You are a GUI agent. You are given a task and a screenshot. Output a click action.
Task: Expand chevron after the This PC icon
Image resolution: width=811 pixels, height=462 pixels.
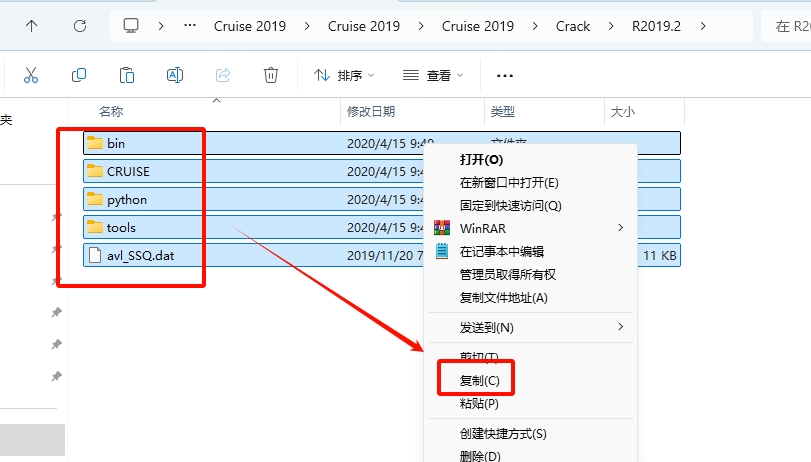tap(161, 26)
